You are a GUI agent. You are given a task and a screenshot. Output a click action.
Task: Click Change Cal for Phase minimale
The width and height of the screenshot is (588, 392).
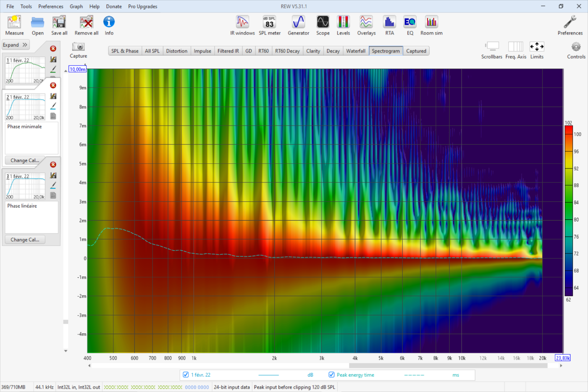(25, 160)
